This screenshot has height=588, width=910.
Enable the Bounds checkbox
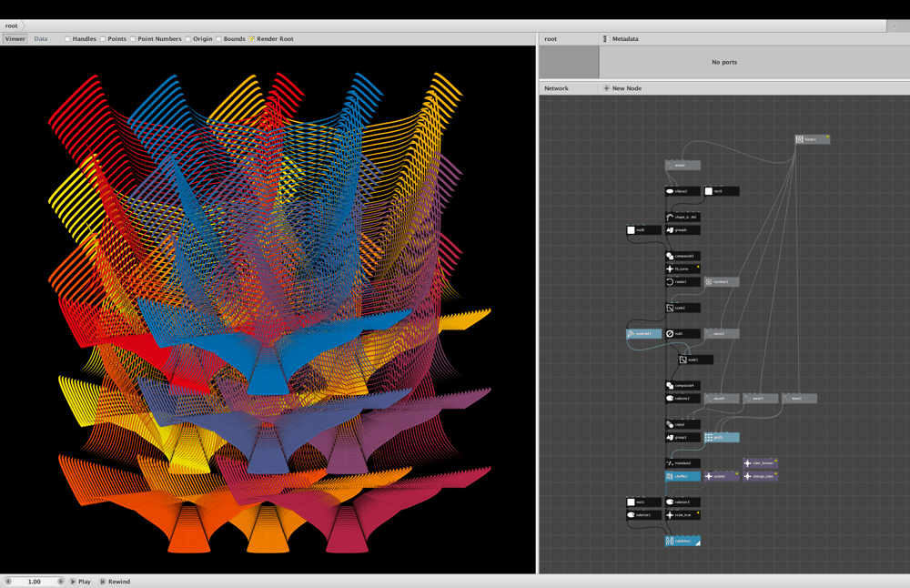(x=218, y=39)
